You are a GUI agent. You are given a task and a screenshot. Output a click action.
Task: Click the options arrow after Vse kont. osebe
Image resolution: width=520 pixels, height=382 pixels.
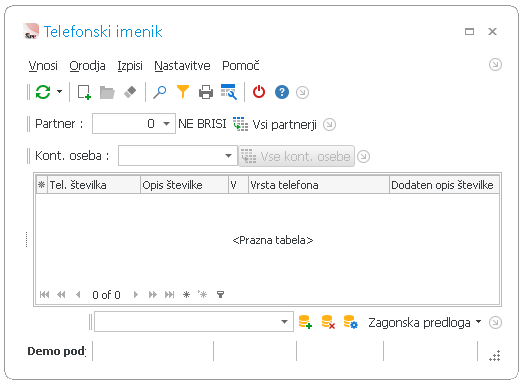coord(363,156)
